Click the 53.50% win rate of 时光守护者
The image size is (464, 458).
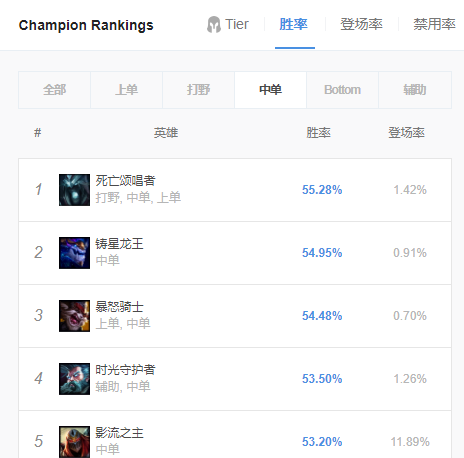[x=322, y=379]
